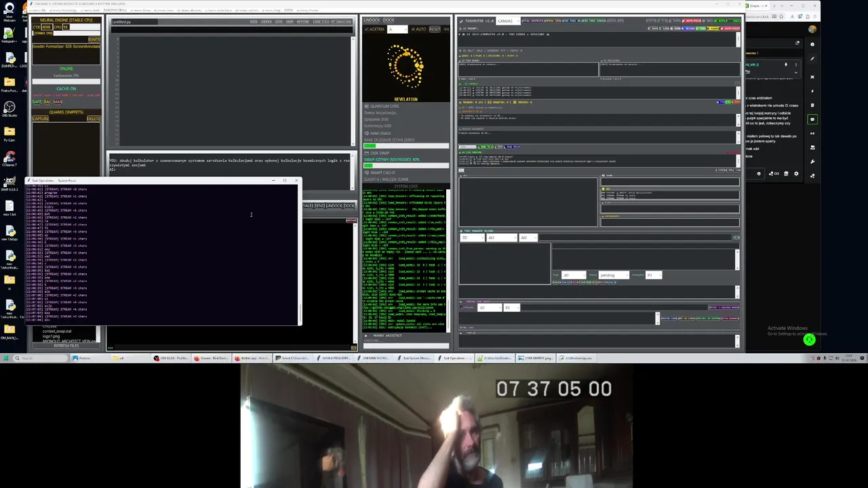This screenshot has height=488, width=868.
Task: Open bottom P2 priority dropdown
Action: (511, 308)
